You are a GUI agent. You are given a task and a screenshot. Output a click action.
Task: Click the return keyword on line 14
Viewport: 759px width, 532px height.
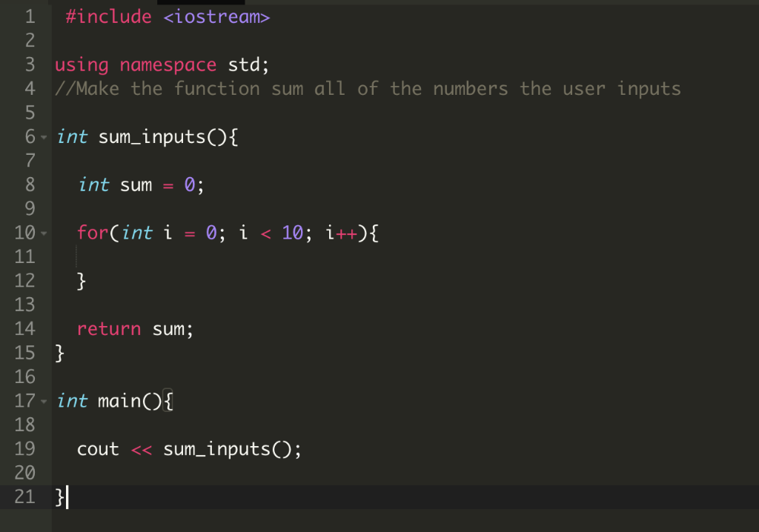click(109, 328)
